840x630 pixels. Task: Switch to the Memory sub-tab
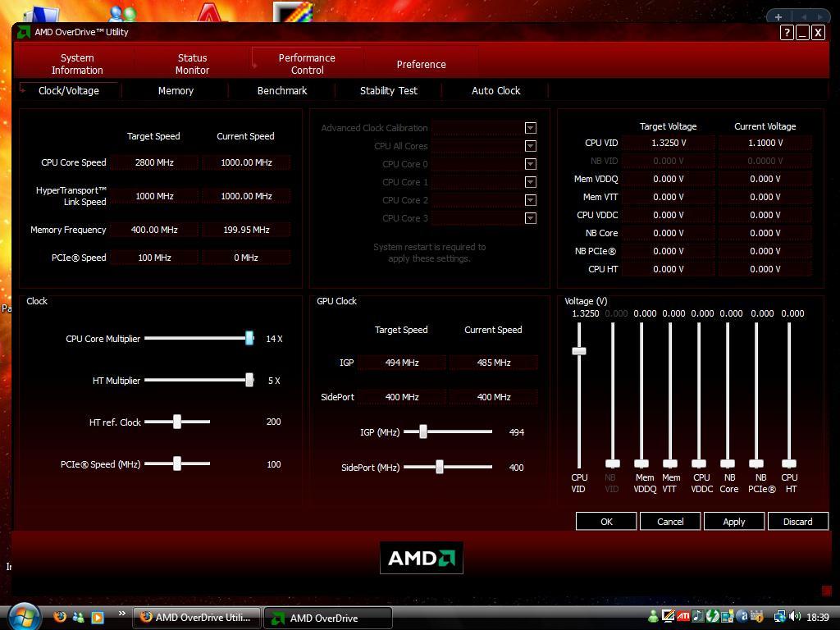click(x=176, y=90)
